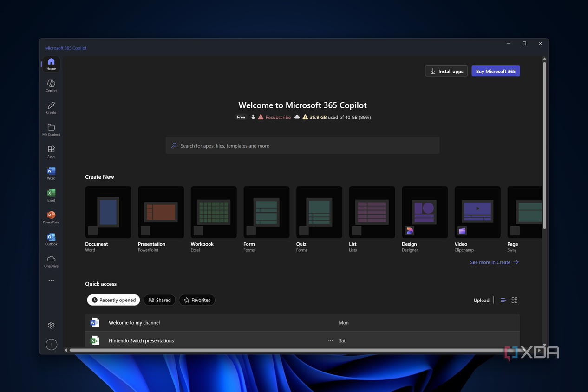
Task: Open Copilot in the sidebar
Action: click(51, 86)
